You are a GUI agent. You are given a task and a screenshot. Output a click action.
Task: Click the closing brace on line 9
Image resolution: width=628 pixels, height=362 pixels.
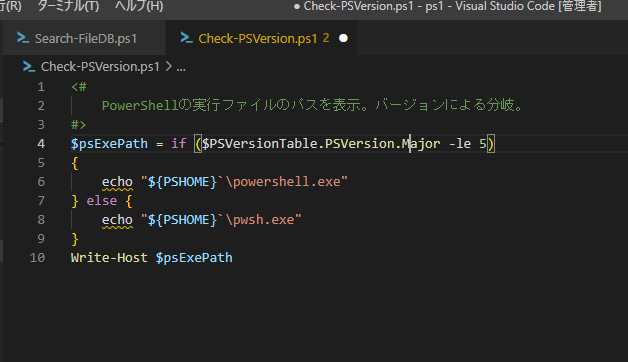point(75,239)
